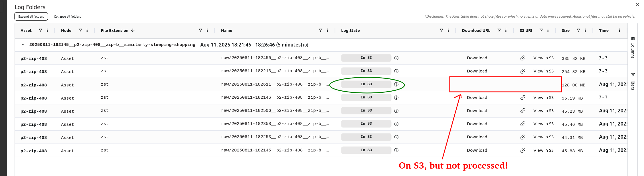Download the 182145 raw file
644x176 pixels.
coord(477,150)
